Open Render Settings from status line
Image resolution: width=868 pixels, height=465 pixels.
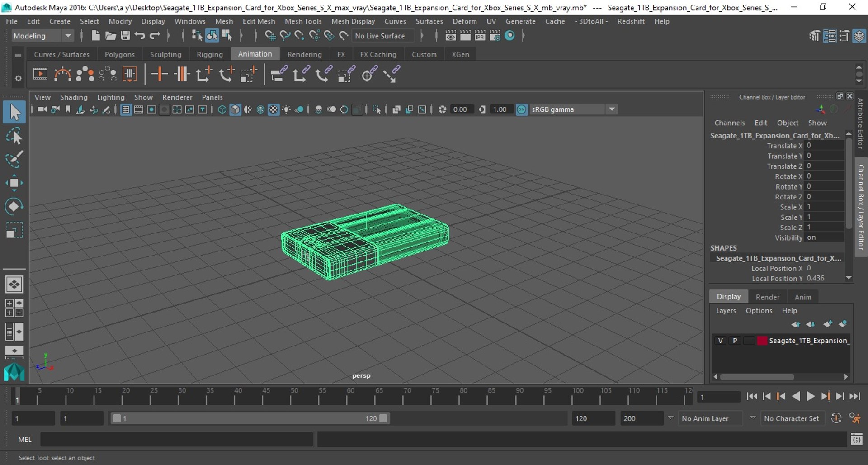pos(495,36)
